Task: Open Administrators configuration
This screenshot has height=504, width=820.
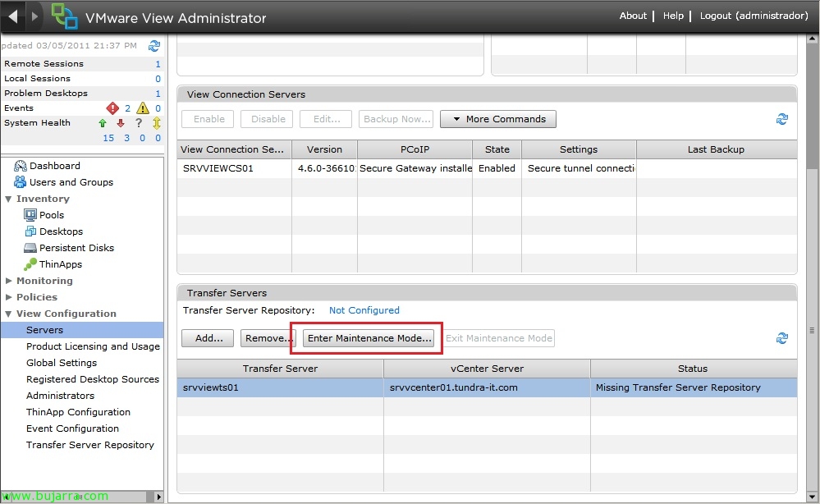Action: click(x=60, y=396)
